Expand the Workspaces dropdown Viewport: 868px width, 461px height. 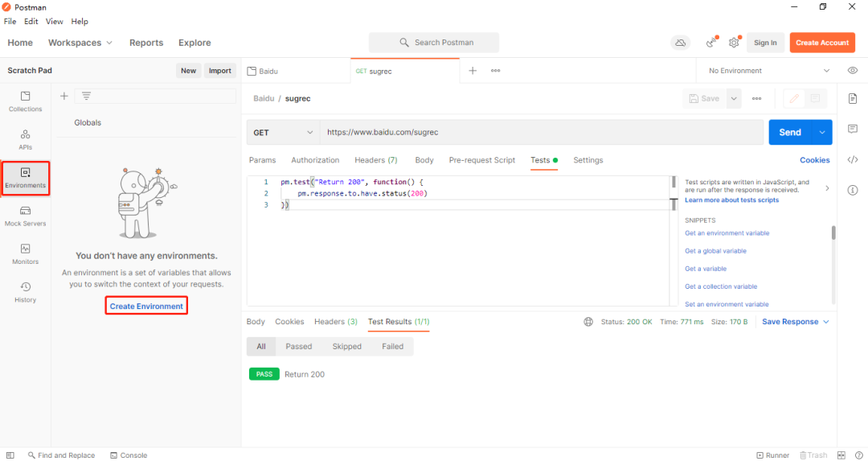coord(80,43)
